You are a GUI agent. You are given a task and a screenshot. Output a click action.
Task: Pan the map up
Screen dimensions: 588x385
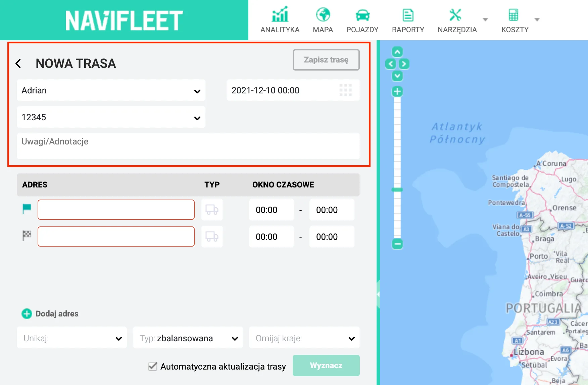pos(397,52)
